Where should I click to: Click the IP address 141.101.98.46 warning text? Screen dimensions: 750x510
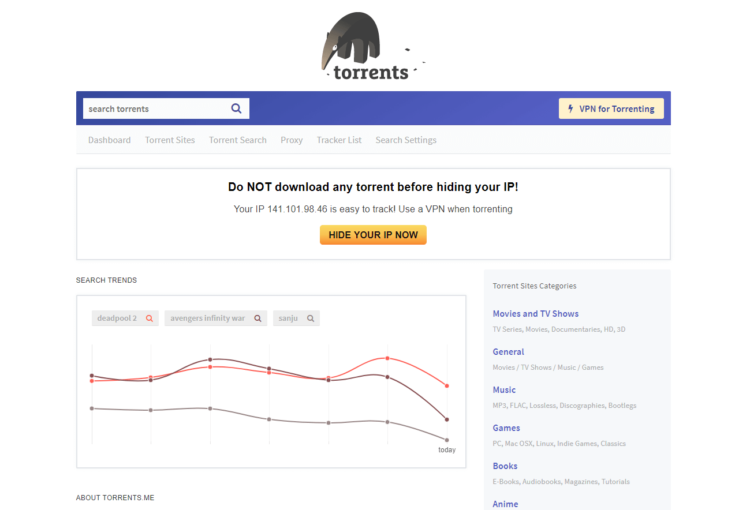coord(373,209)
